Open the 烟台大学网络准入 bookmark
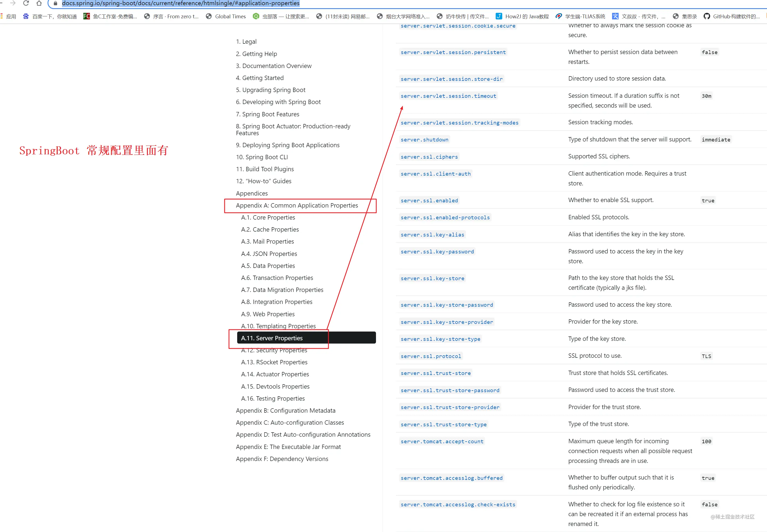 (x=403, y=16)
